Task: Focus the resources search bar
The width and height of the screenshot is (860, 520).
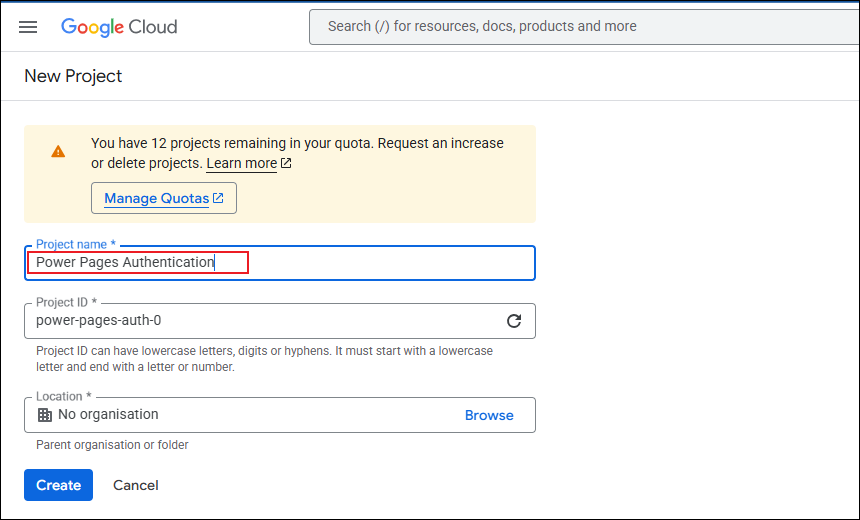Action: pos(584,26)
